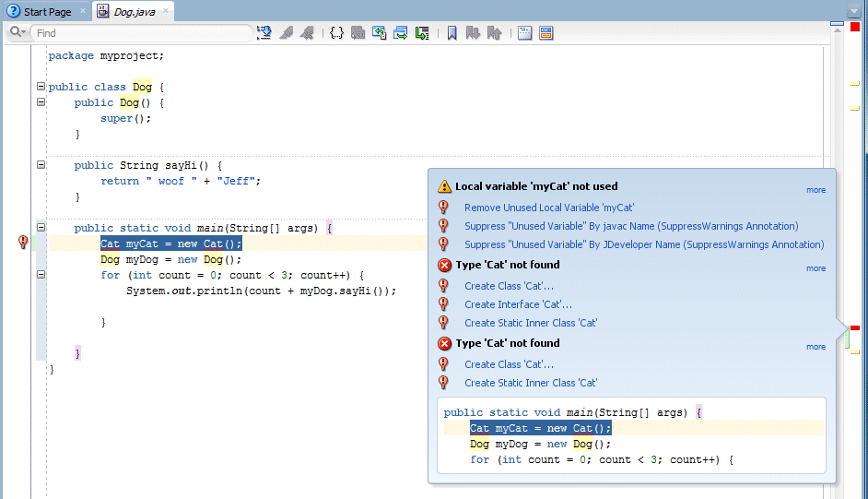Click 'more' next to unused variable warning
This screenshot has height=499, width=868.
coord(815,190)
